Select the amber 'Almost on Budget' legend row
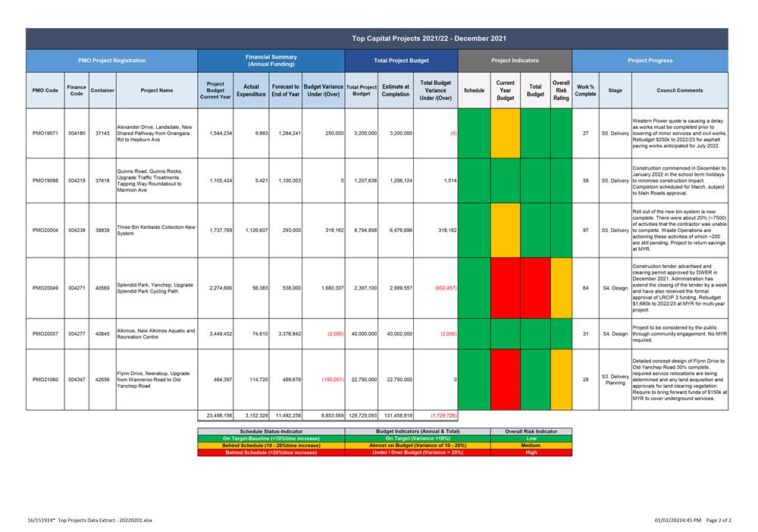 418,446
